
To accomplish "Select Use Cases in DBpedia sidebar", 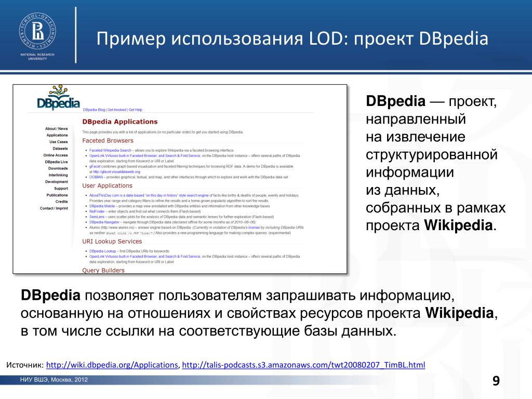I will point(58,142).
